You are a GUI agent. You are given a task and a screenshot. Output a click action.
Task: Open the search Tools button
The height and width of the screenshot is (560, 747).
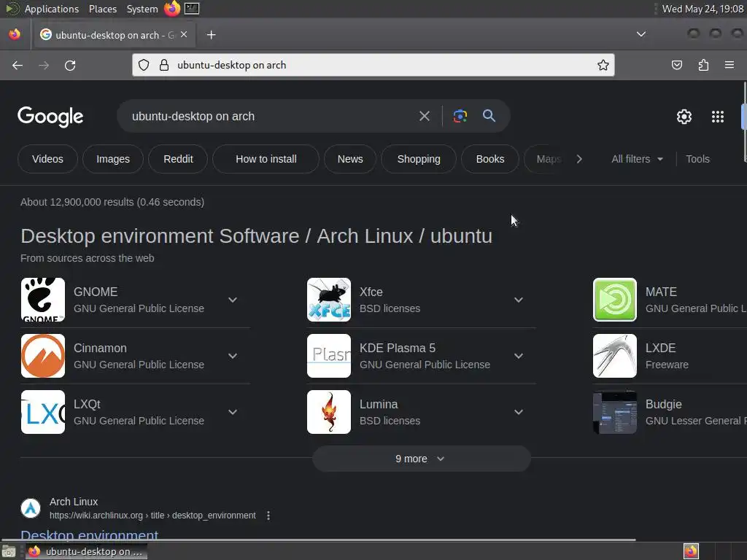coord(698,159)
